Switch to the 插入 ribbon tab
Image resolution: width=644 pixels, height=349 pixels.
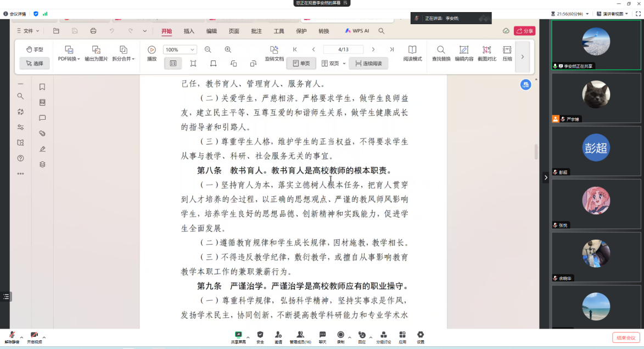pos(189,31)
